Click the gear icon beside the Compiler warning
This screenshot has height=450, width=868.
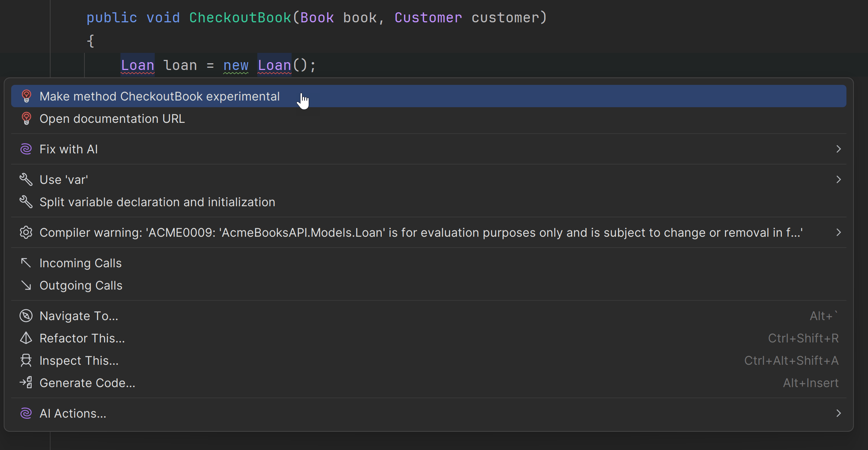26,233
